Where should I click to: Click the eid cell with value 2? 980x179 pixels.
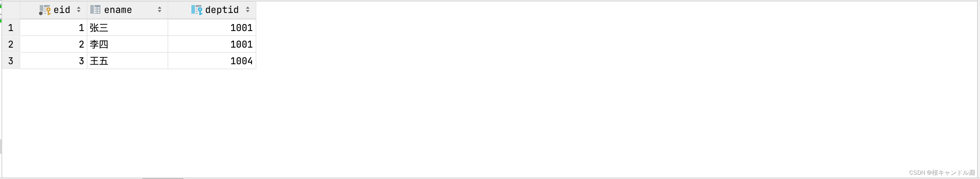[x=54, y=44]
